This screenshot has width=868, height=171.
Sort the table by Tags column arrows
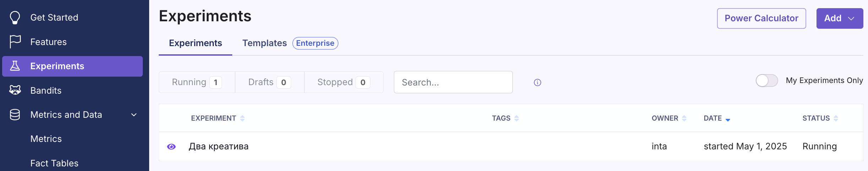(x=516, y=118)
